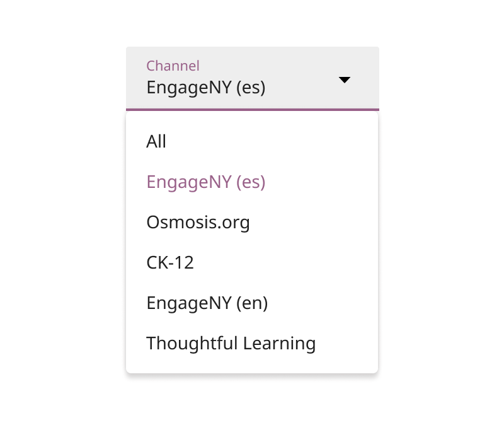Click the selected EngageNY (es) value in field

(x=206, y=87)
